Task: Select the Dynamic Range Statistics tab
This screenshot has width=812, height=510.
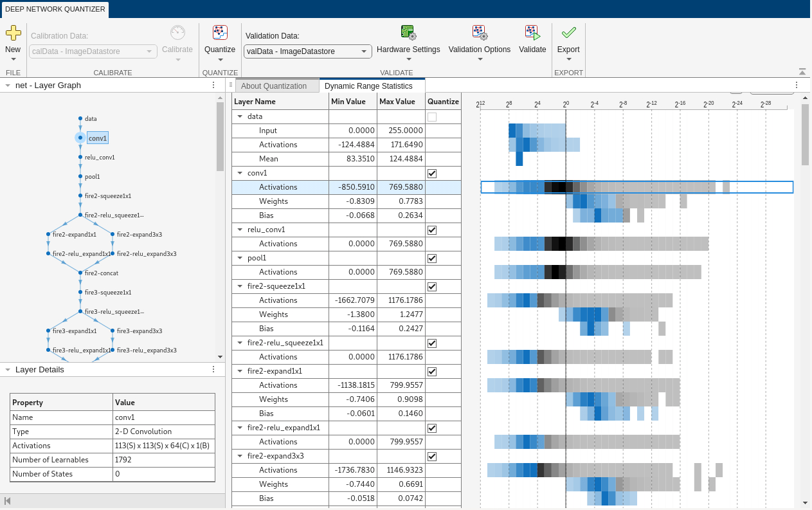Action: (x=368, y=86)
